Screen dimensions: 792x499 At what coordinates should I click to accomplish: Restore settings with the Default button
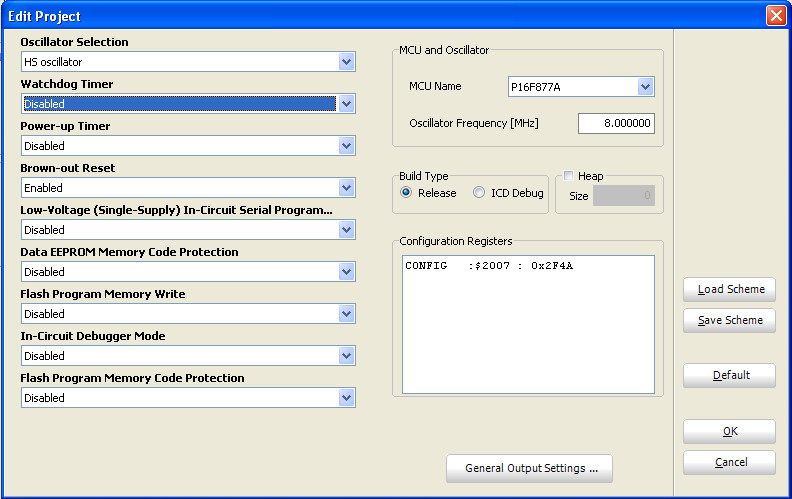(x=730, y=375)
